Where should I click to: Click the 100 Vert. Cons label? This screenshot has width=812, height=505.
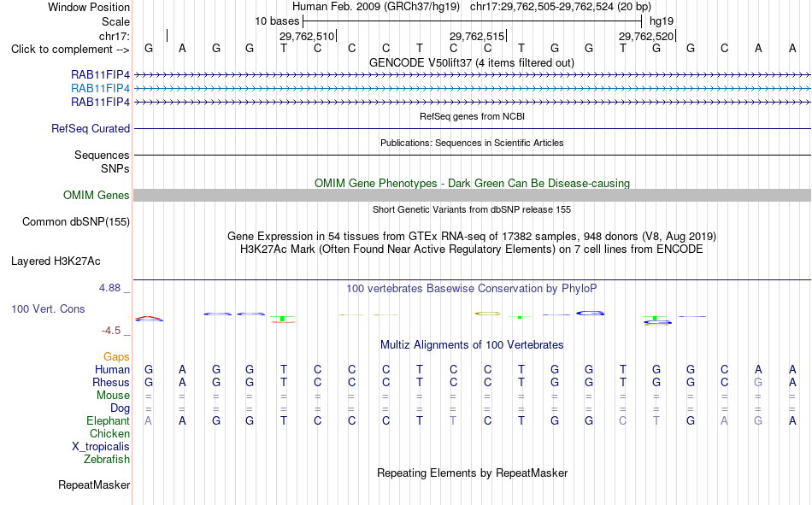48,308
